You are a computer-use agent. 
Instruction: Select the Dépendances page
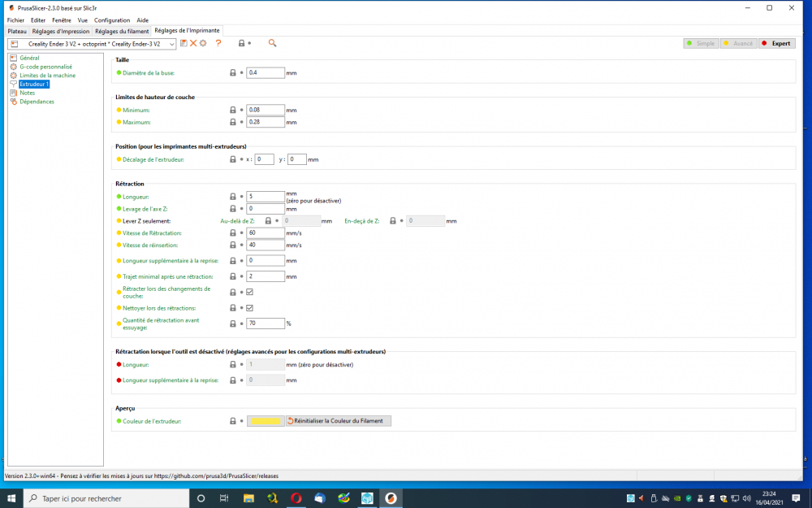(x=37, y=102)
